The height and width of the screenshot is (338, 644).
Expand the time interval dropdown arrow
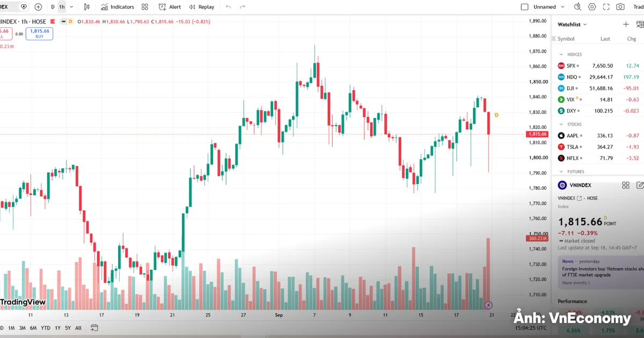click(71, 7)
